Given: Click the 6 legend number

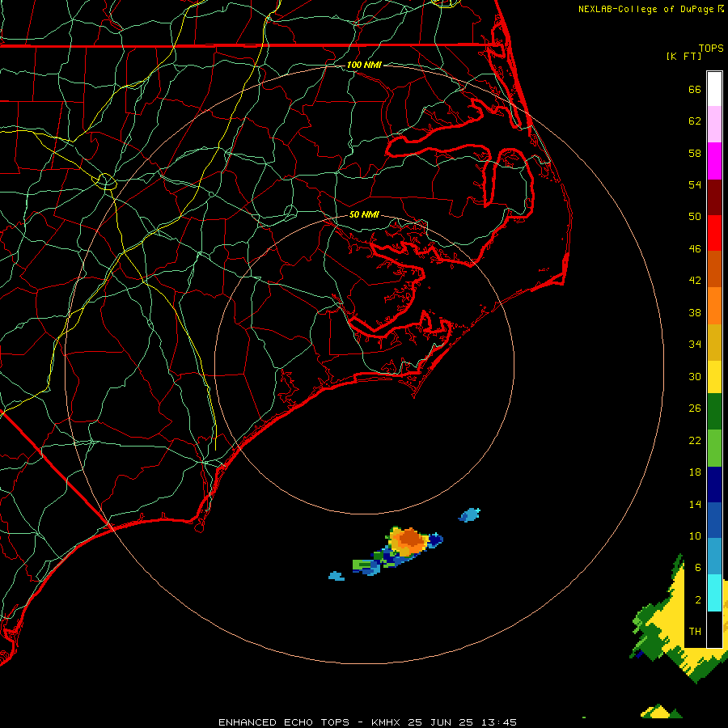Looking at the screenshot, I should coord(698,568).
